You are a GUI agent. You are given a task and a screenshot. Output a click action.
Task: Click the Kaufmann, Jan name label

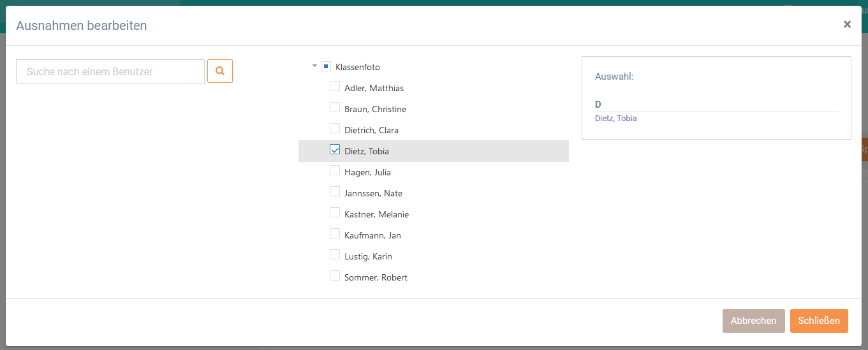point(372,235)
